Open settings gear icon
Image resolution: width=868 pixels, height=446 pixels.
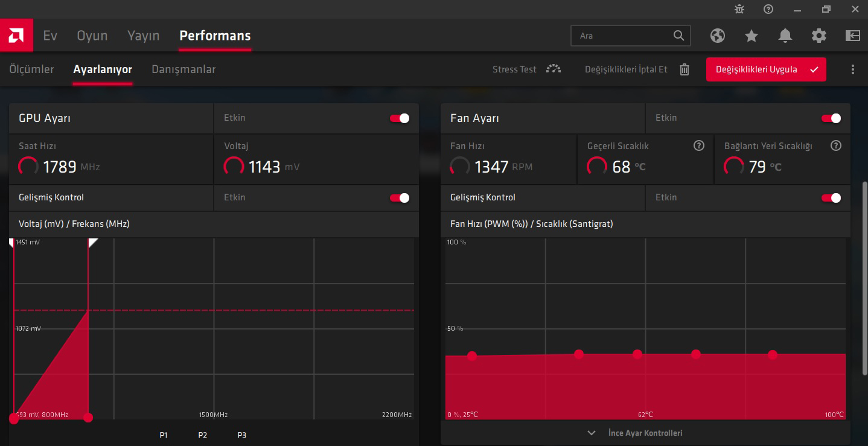819,36
